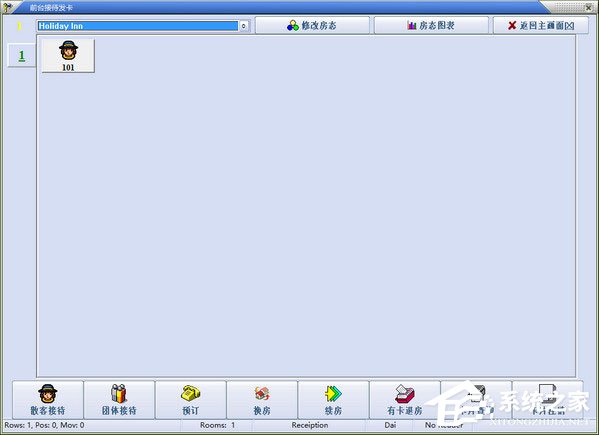Open 有卡退房 checkout with card
Screen dimensions: 599x435
tap(405, 400)
